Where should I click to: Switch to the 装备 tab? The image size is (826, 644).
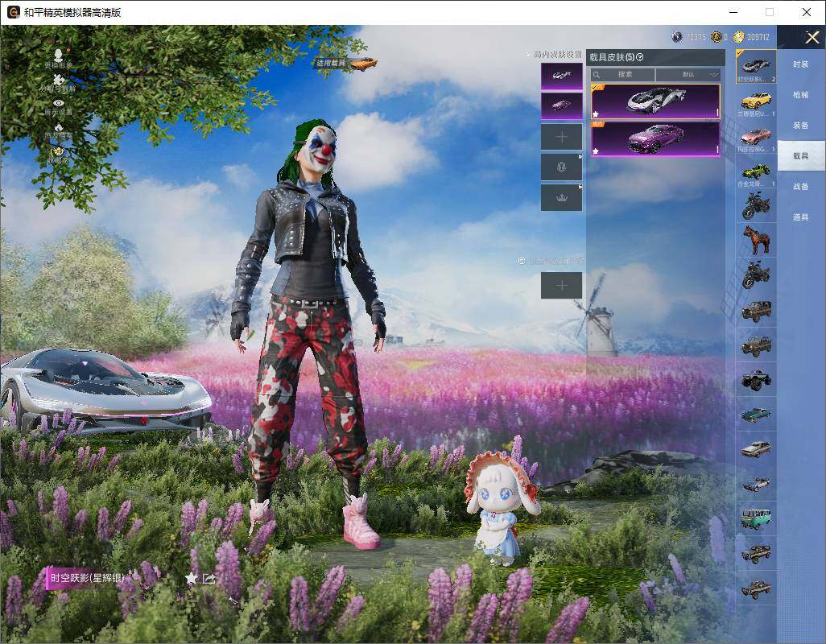point(801,126)
